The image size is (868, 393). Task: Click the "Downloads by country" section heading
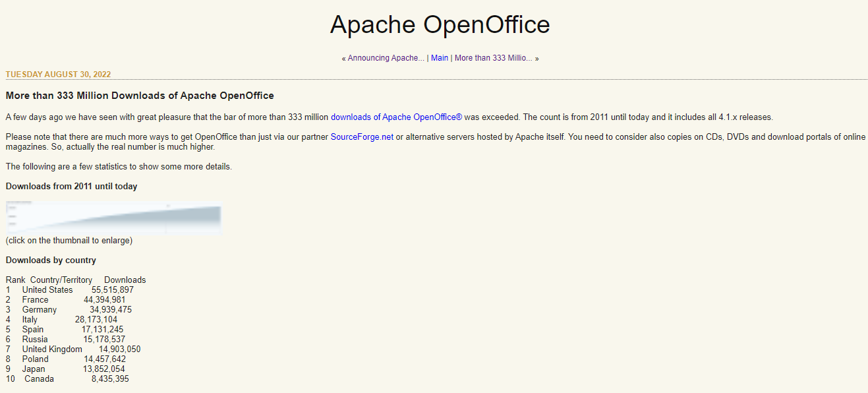(51, 260)
